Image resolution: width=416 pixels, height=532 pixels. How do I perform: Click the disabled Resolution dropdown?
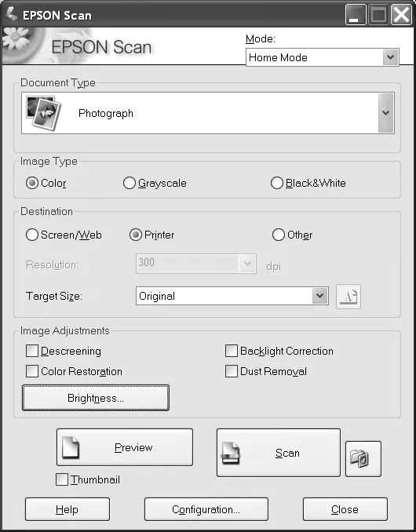tap(196, 264)
